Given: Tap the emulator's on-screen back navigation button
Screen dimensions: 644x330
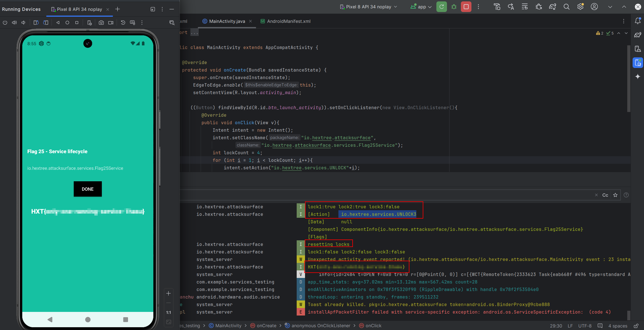Looking at the screenshot, I should coord(50,319).
